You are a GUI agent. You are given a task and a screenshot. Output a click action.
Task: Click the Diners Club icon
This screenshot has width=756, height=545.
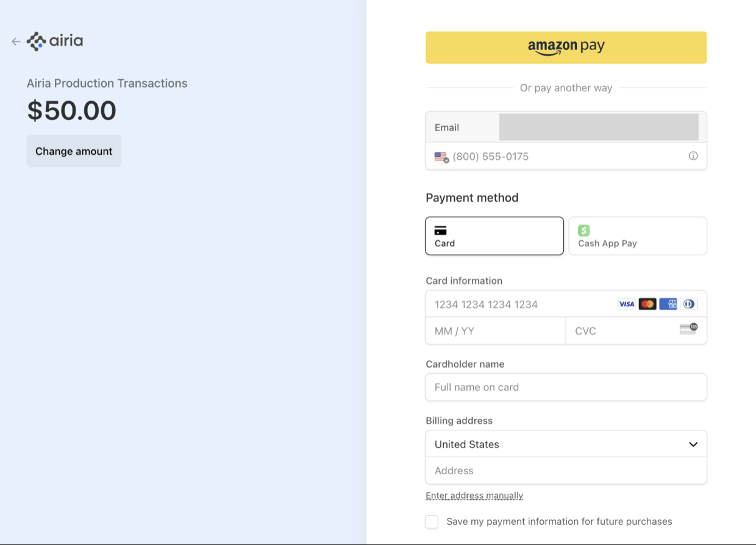click(x=689, y=304)
